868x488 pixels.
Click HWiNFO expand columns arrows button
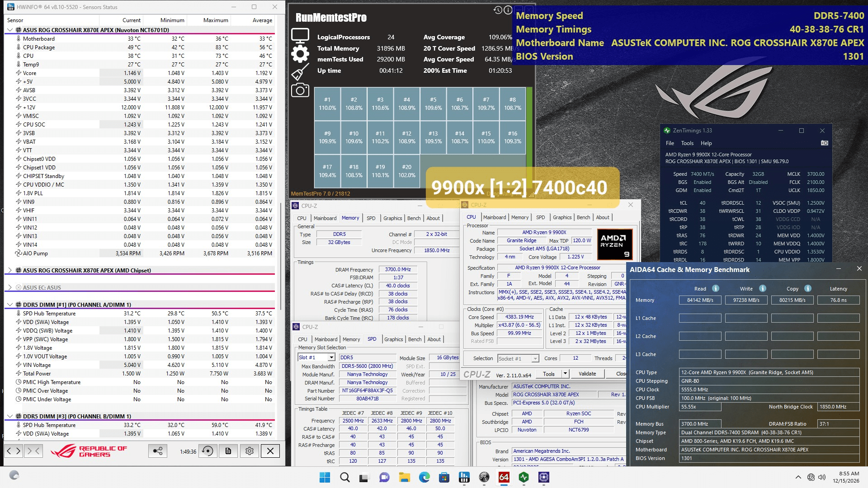pyautogui.click(x=13, y=450)
